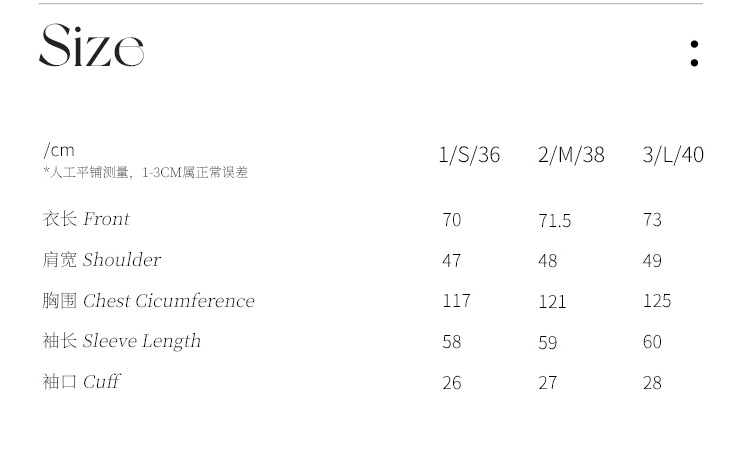Click the Chest Cicumference row label
This screenshot has height=463, width=744.
point(148,301)
